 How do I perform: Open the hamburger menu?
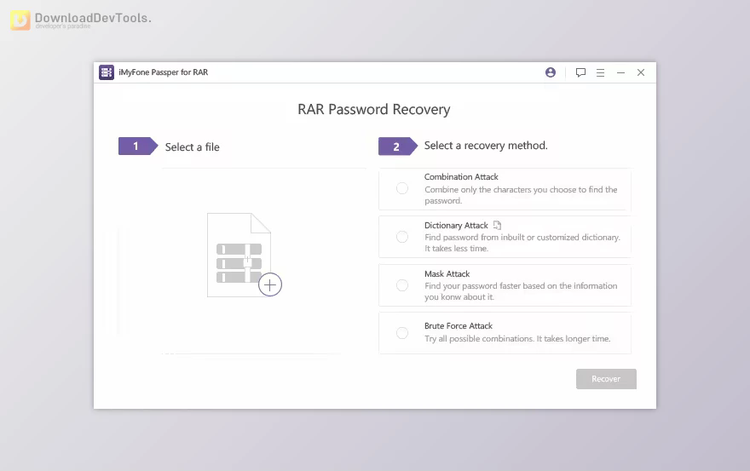pos(600,73)
